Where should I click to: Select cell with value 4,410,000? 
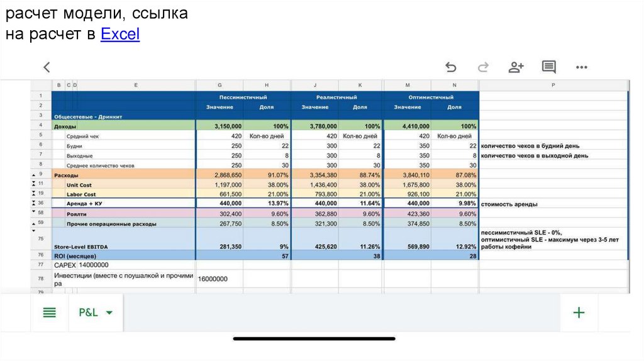point(408,126)
